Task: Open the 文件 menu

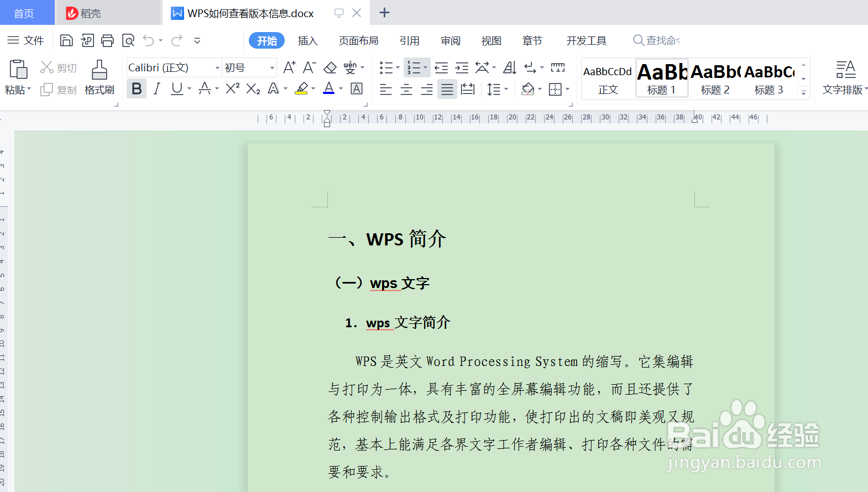Action: (x=26, y=40)
